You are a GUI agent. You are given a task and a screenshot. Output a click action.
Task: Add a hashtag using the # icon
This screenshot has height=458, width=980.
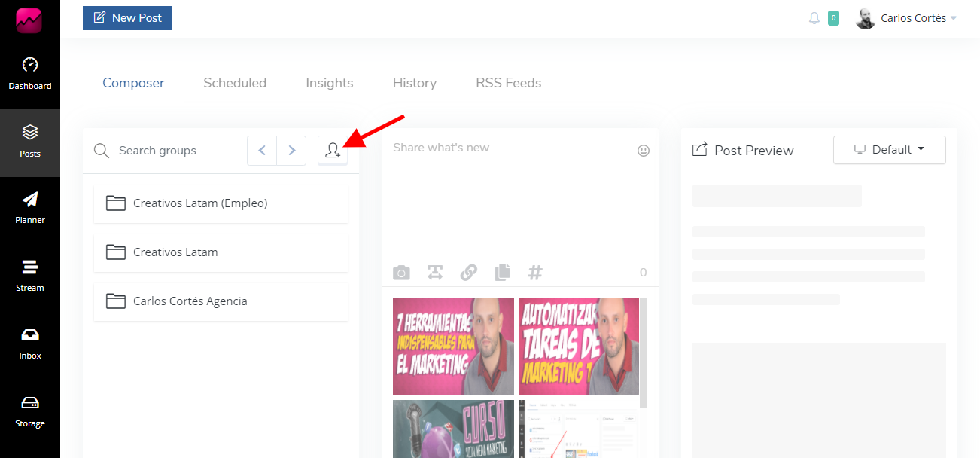tap(535, 273)
